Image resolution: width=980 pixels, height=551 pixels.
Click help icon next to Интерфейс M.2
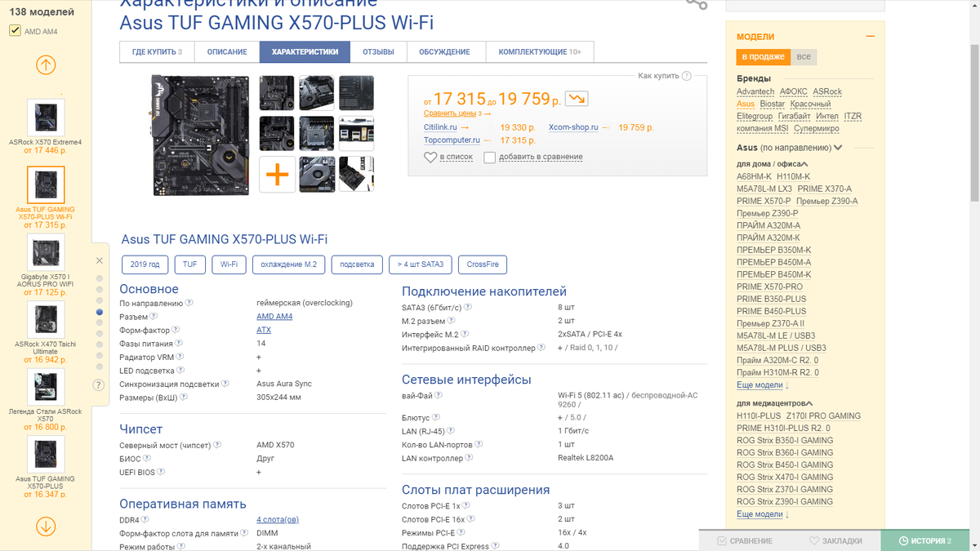465,334
